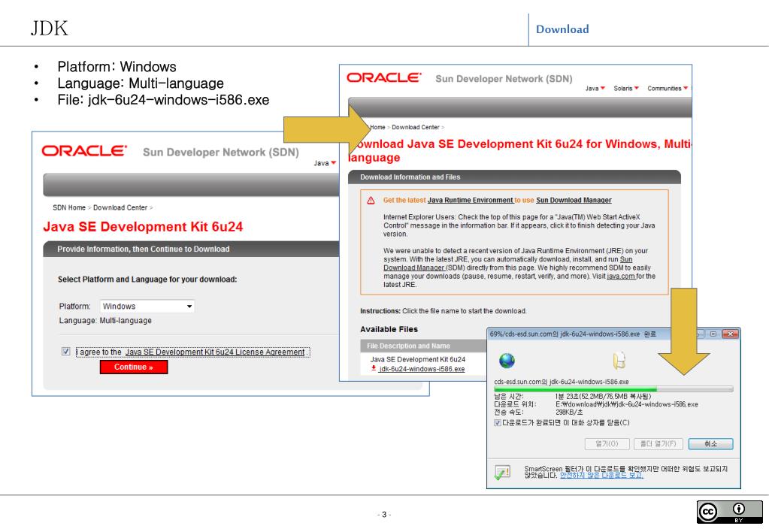Expand the Communities menu
This screenshot has height=532, width=769.
coord(668,88)
